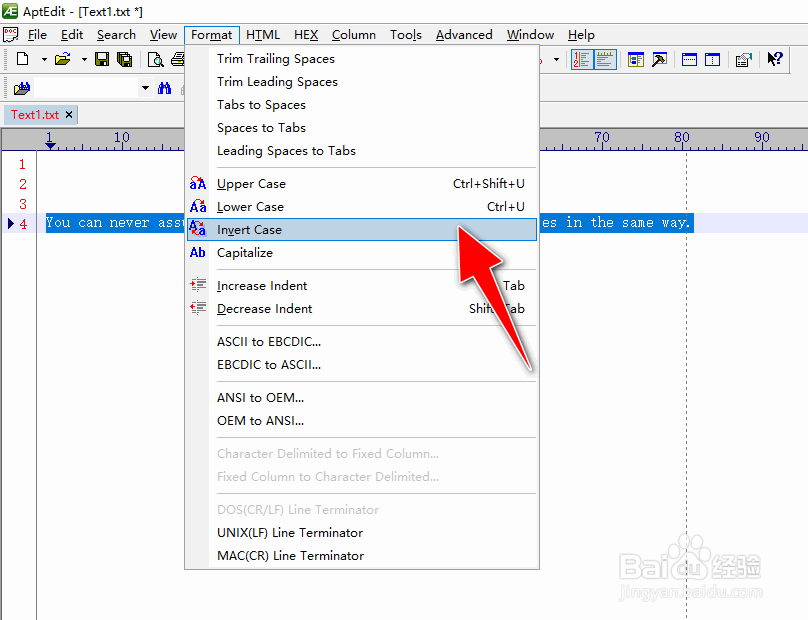Open the Column menu

[x=354, y=35]
